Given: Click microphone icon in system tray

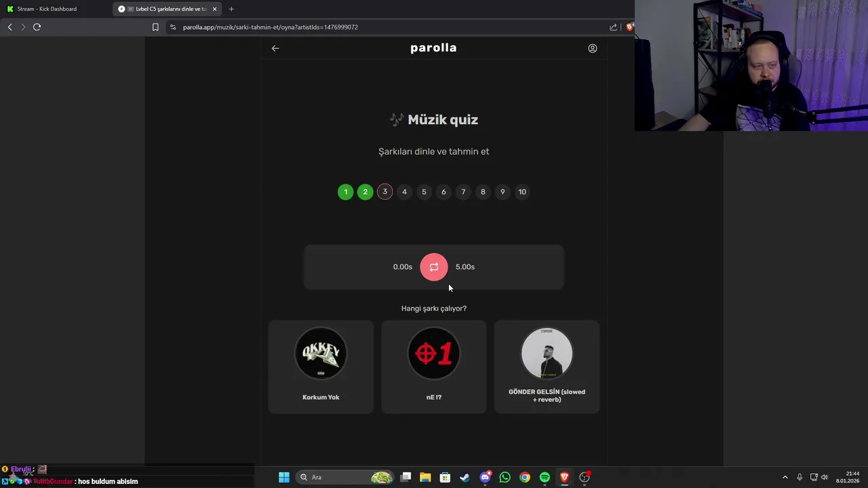Looking at the screenshot, I should tap(800, 477).
